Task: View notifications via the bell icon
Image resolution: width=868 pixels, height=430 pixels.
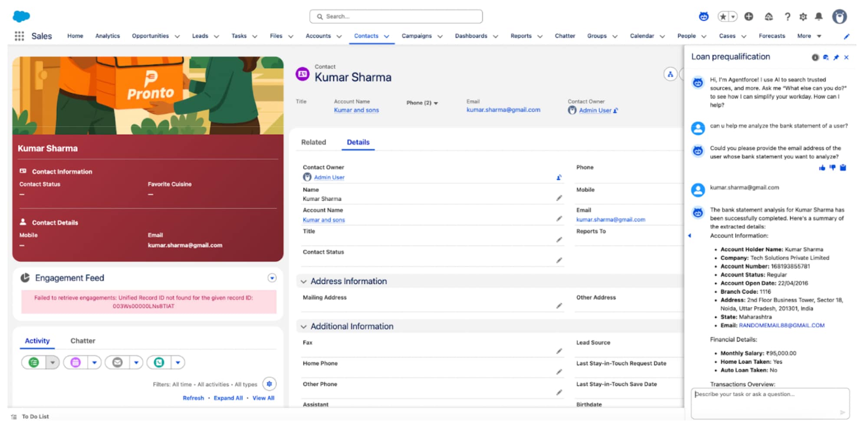Action: click(x=819, y=17)
